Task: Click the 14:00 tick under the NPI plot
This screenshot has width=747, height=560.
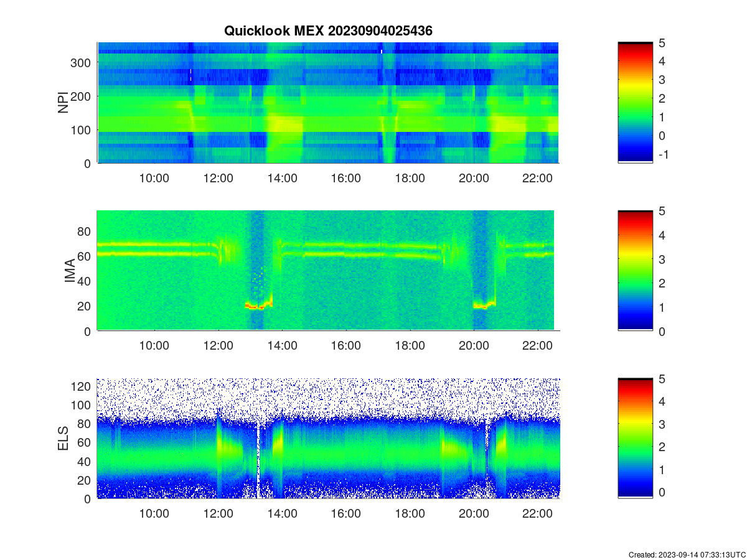Action: pos(282,178)
